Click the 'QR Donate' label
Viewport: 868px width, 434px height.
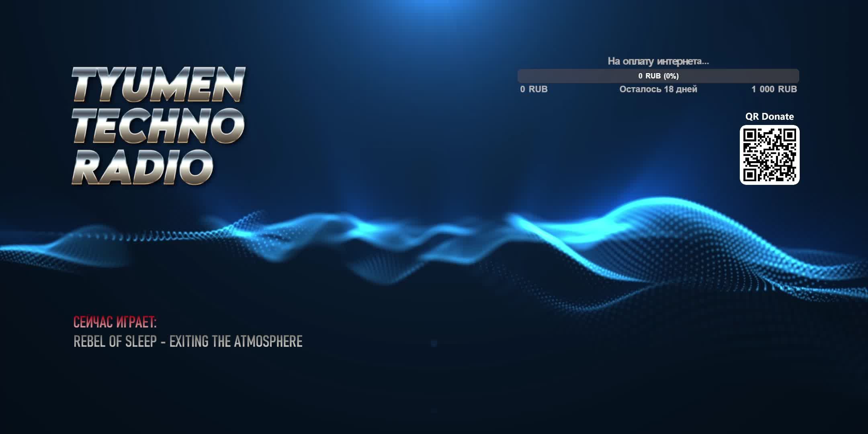(769, 117)
